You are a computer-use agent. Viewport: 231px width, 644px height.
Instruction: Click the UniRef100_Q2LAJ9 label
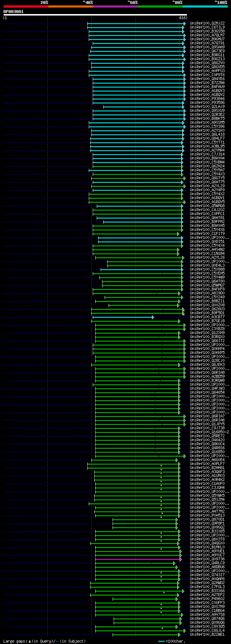[x=207, y=106]
